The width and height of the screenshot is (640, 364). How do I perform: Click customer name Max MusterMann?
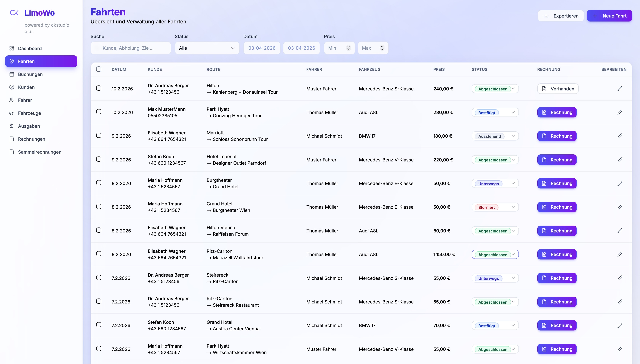166,109
